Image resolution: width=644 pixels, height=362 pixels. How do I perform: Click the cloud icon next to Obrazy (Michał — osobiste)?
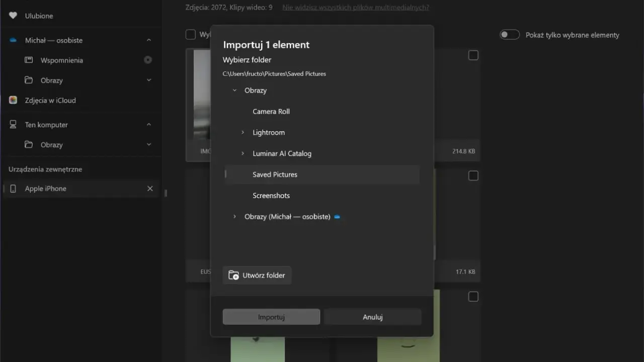(x=337, y=217)
